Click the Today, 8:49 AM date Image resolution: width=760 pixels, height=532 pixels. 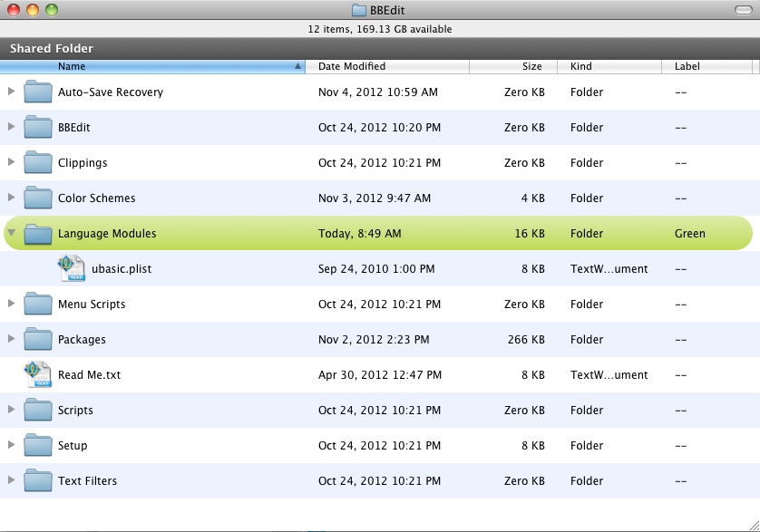click(360, 234)
